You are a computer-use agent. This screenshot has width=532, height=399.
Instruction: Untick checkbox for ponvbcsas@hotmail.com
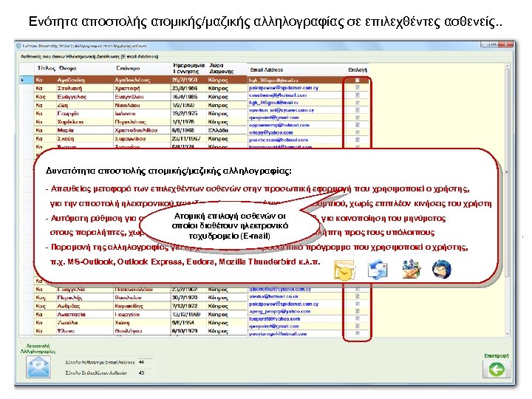358,140
